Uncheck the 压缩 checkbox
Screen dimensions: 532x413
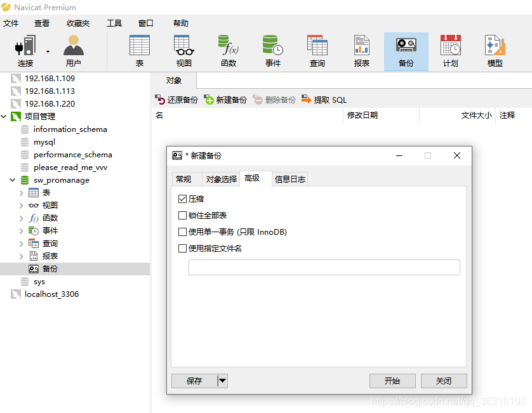pos(183,199)
